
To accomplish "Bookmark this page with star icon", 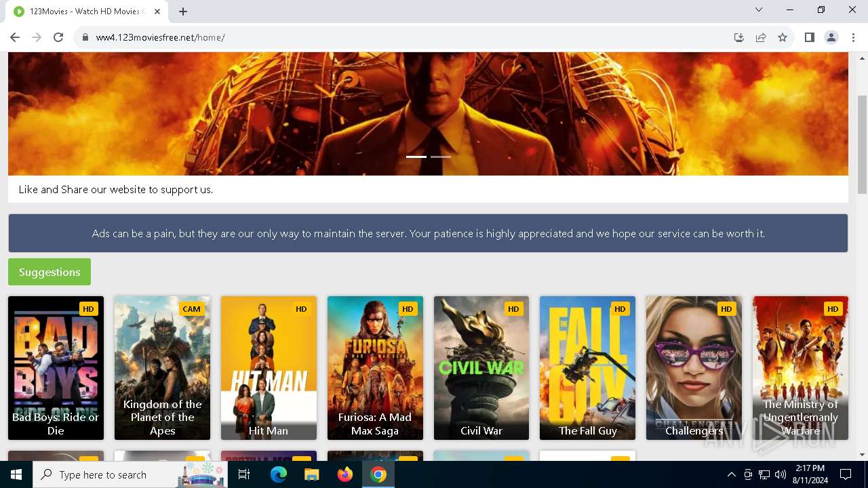I will [783, 37].
